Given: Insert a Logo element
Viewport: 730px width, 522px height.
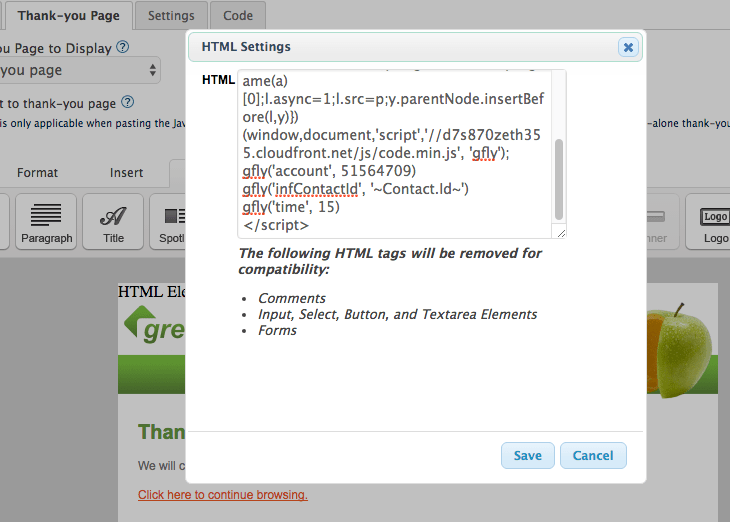Looking at the screenshot, I should click(x=708, y=222).
